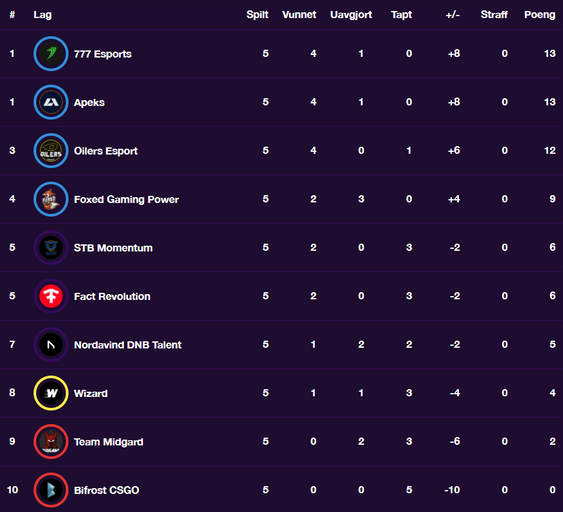This screenshot has height=512, width=563.
Task: Sort by the Vunnet column header
Action: pyautogui.click(x=299, y=15)
